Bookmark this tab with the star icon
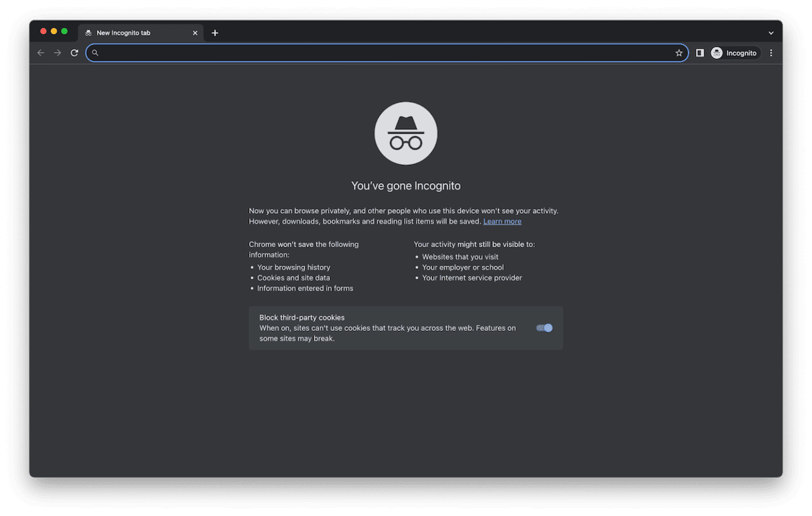Viewport: 812px width, 516px height. (x=679, y=53)
